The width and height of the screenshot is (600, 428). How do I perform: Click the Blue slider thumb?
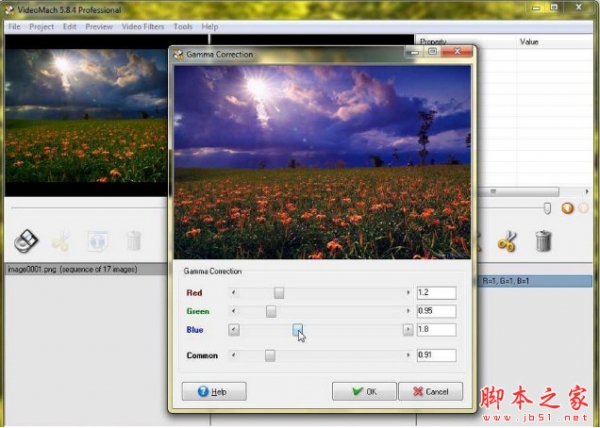coord(298,330)
